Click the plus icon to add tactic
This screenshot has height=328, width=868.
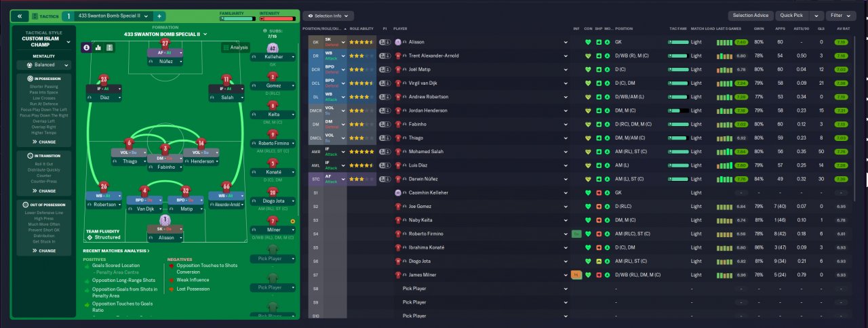click(x=159, y=16)
